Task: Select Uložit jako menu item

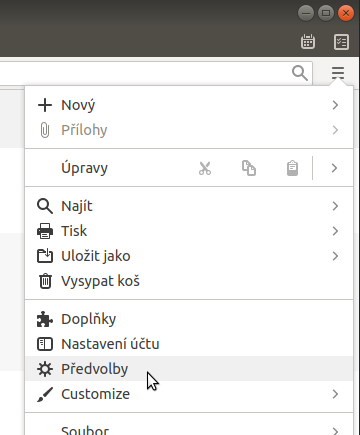Action: click(x=189, y=256)
